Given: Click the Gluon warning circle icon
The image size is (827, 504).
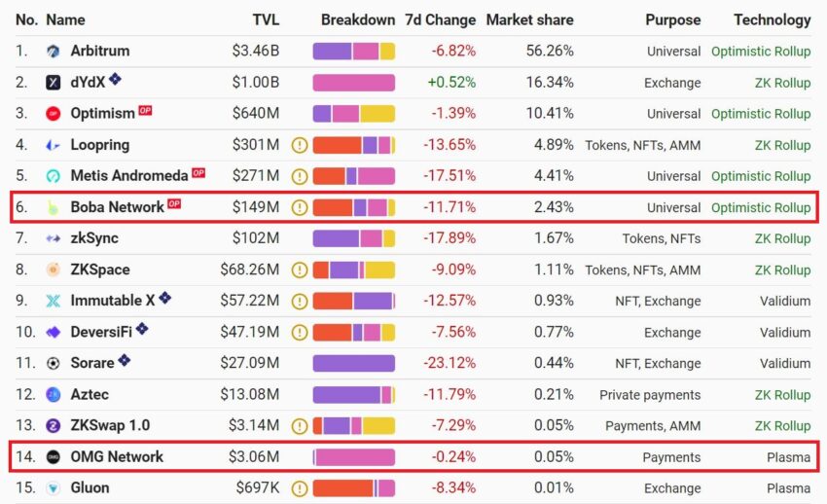Looking at the screenshot, I should click(x=300, y=488).
